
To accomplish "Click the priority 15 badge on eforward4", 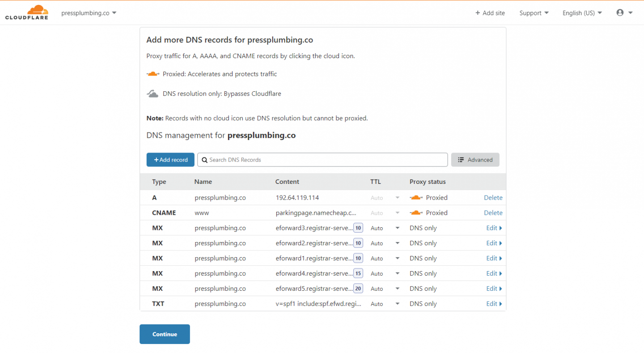I will (358, 273).
